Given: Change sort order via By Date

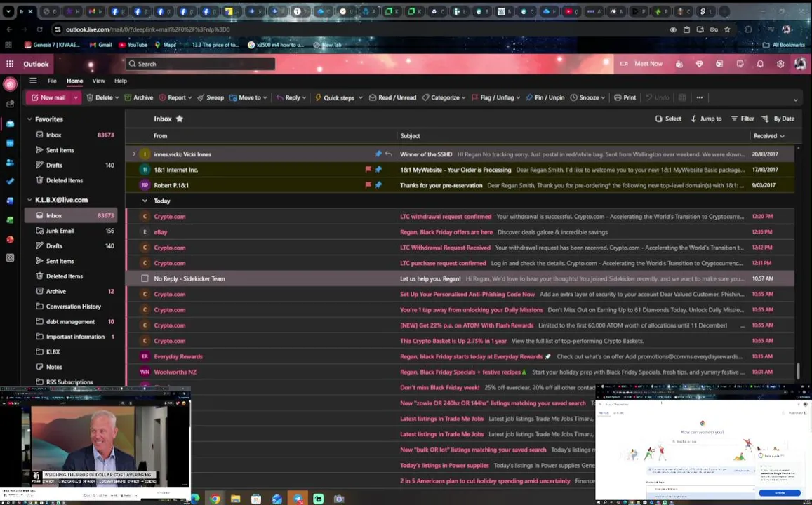Looking at the screenshot, I should click(778, 119).
